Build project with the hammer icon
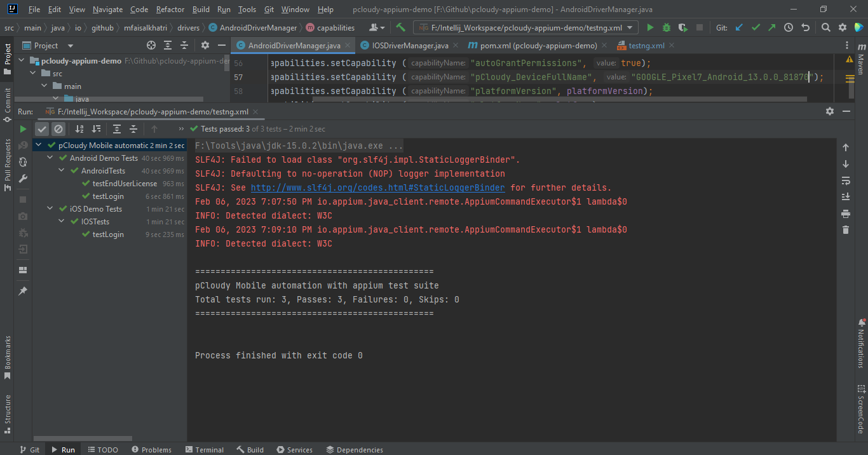This screenshot has width=868, height=455. click(400, 28)
